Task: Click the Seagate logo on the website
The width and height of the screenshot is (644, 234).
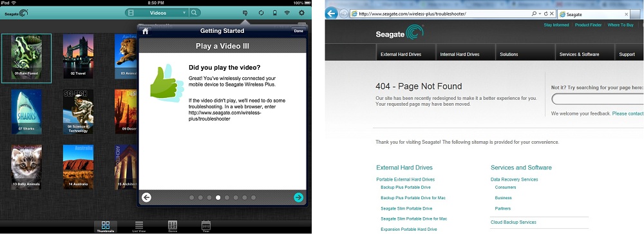Action: (399, 33)
